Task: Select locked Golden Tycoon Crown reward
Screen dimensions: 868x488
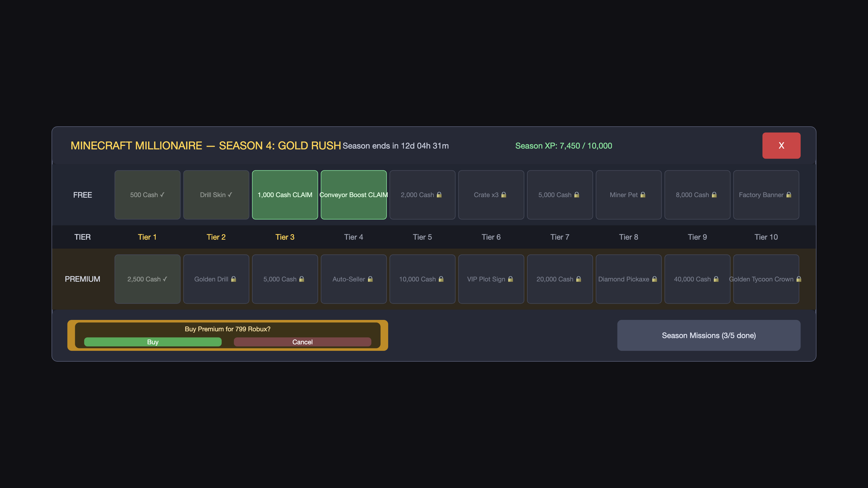Action: [766, 279]
